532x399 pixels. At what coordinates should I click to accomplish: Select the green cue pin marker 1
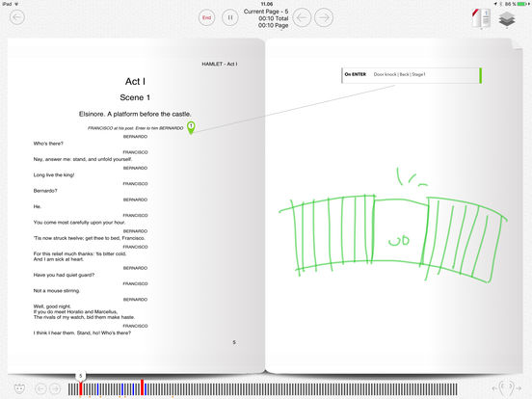[x=191, y=127]
